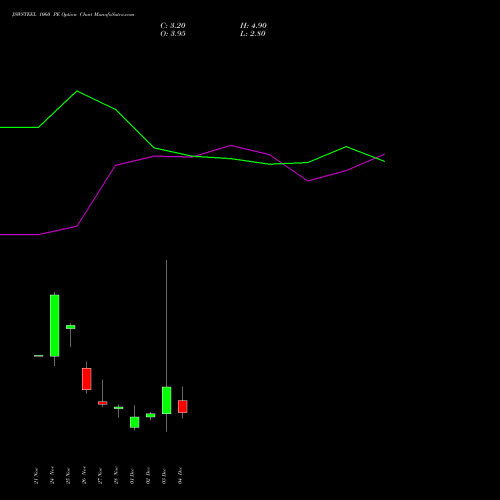This screenshot has height=500, width=500.
Task: Click the '21 Nov' date axis label
Action: pyautogui.click(x=36, y=476)
